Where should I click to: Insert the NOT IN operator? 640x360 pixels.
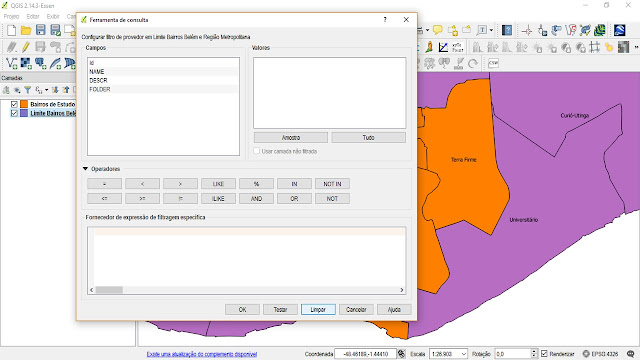click(x=332, y=184)
